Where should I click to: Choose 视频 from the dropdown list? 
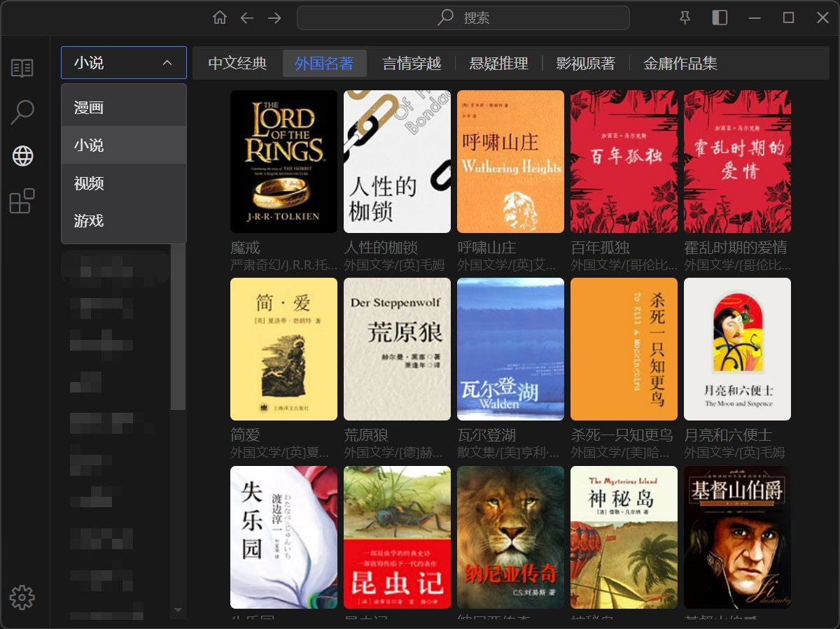tap(124, 183)
